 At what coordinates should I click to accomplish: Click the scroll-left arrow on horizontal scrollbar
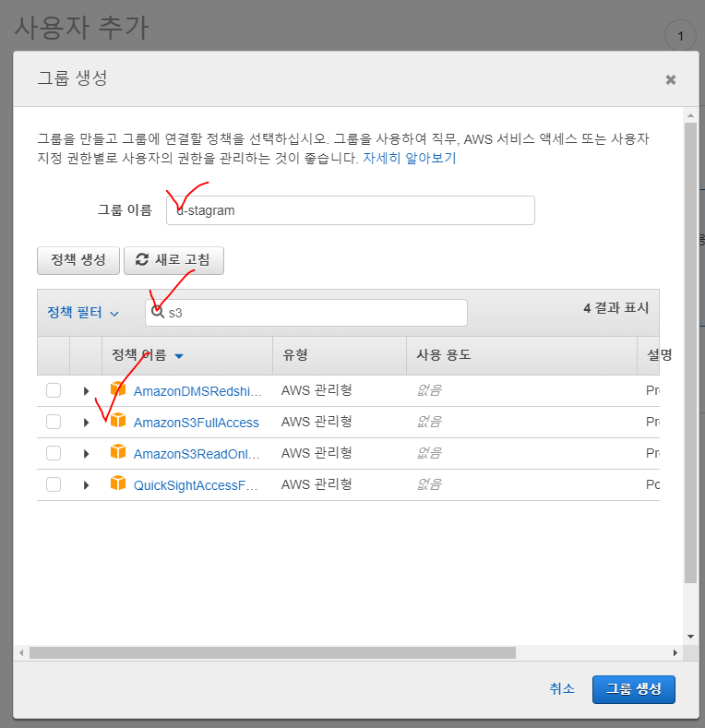(x=21, y=652)
